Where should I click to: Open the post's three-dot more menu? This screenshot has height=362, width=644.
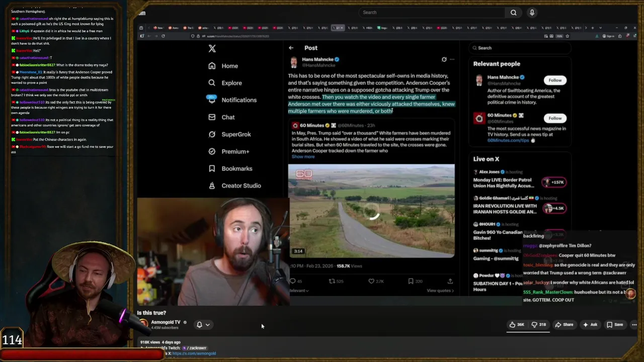(452, 59)
